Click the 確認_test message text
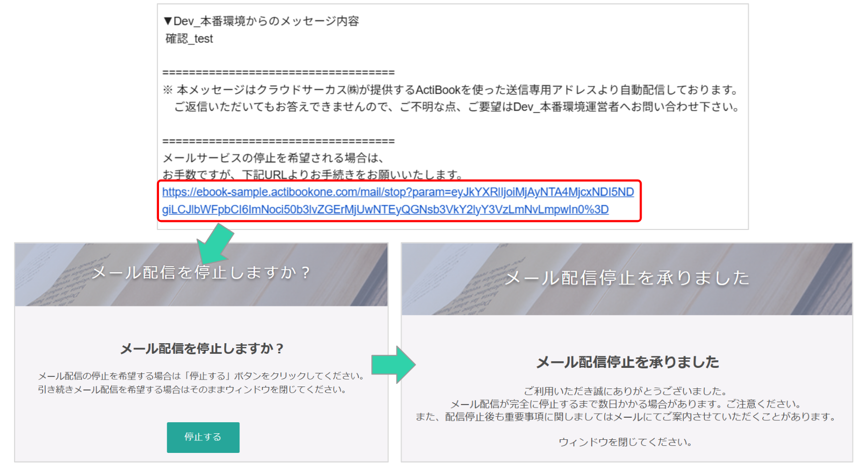Image resolution: width=868 pixels, height=466 pixels. click(189, 39)
